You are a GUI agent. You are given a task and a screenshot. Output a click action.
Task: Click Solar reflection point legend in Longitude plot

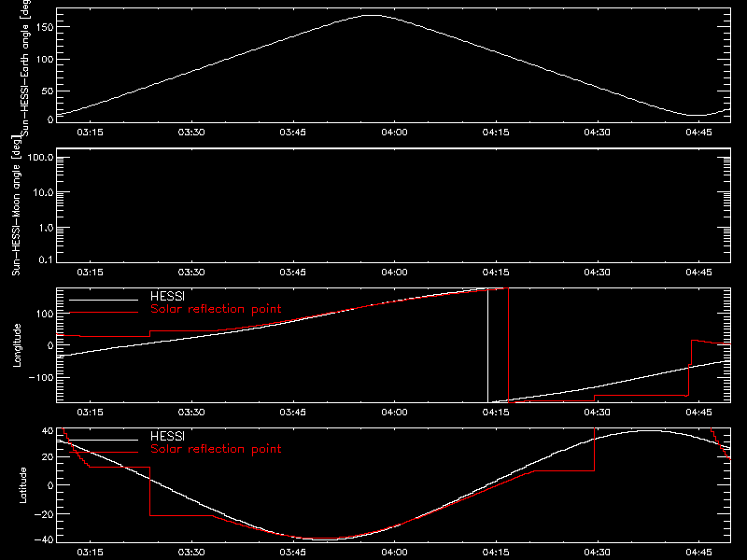pos(216,309)
